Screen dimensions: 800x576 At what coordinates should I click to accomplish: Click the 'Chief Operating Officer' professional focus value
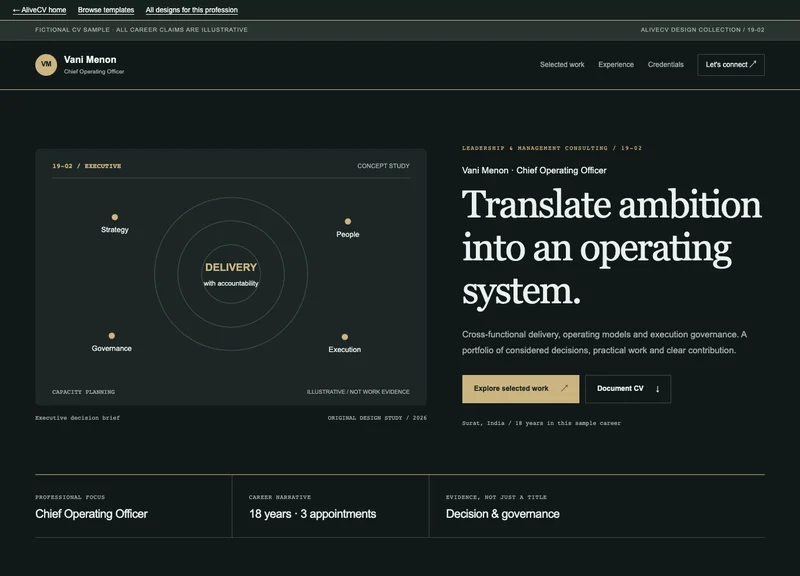91,514
